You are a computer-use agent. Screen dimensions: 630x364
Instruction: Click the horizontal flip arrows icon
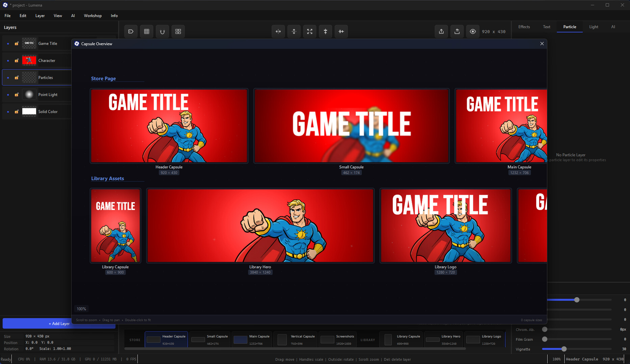pos(278,31)
